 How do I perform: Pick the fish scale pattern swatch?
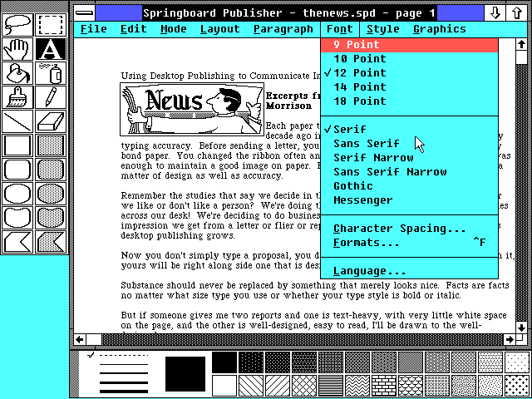(x=411, y=386)
